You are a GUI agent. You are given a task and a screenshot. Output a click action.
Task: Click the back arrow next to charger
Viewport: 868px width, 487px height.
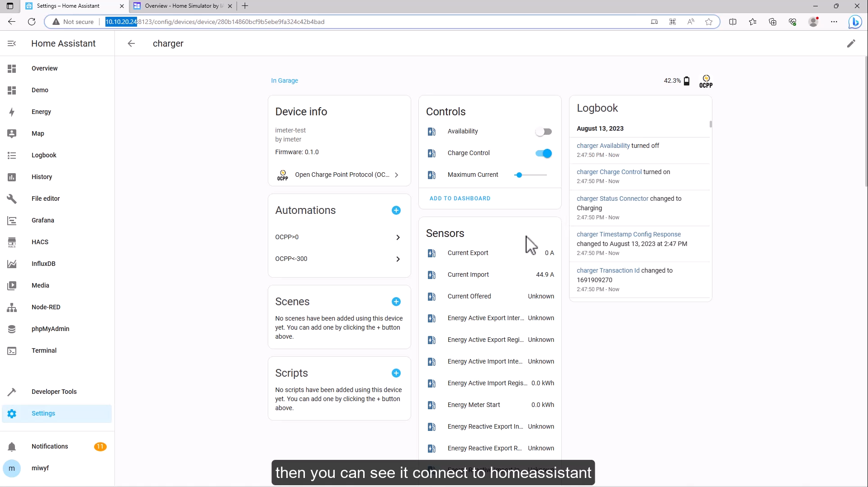tap(131, 43)
